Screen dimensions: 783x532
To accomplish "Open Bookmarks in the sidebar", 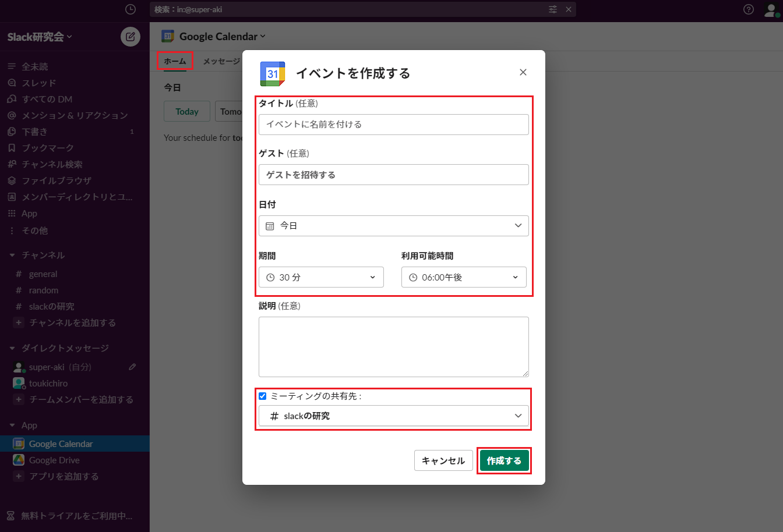I will click(x=48, y=148).
